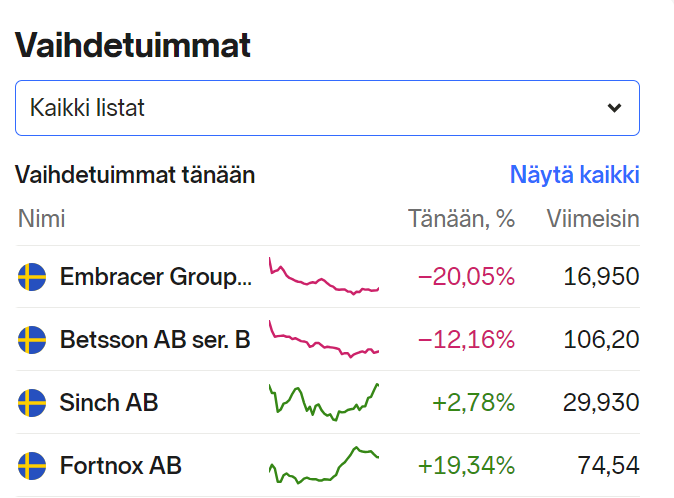Open Embracer Group stock page
Image resolution: width=674 pixels, height=498 pixels.
point(156,277)
